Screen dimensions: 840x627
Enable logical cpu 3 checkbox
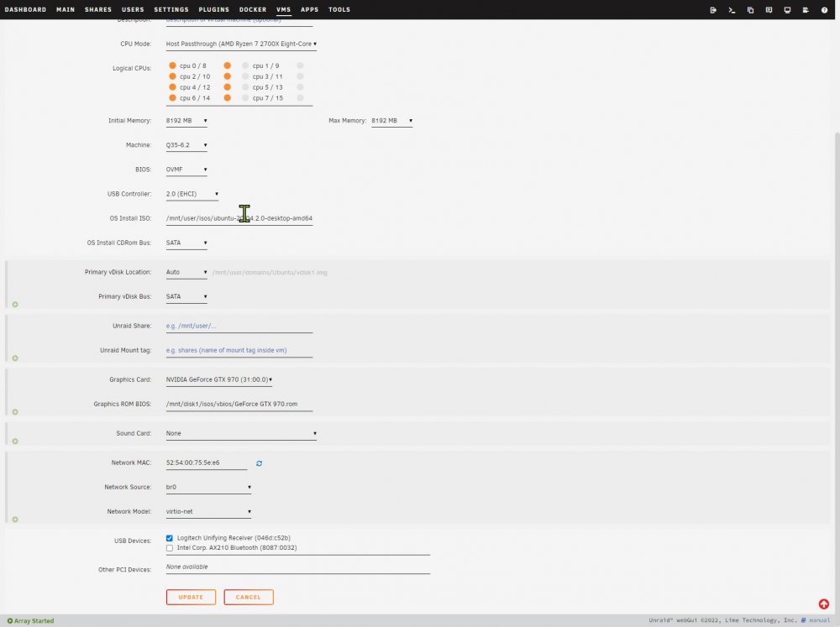(x=245, y=76)
